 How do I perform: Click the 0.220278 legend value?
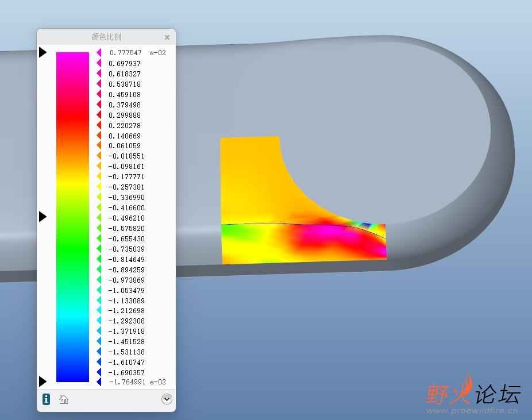tap(125, 125)
